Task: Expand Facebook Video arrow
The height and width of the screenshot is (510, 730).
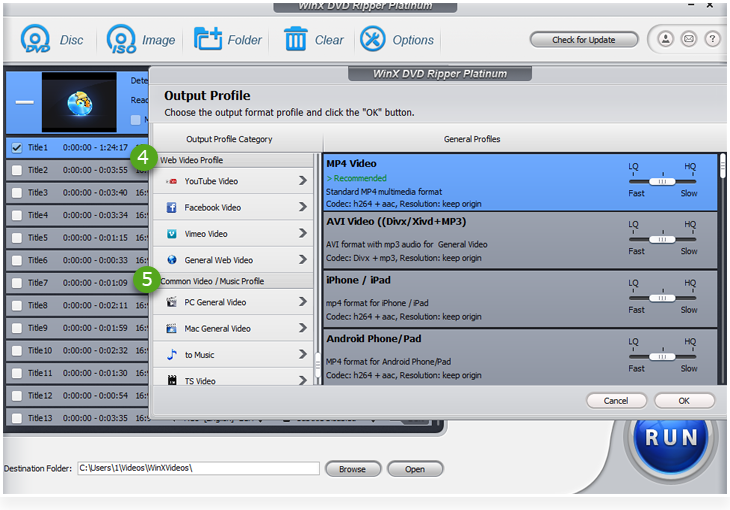Action: [303, 206]
